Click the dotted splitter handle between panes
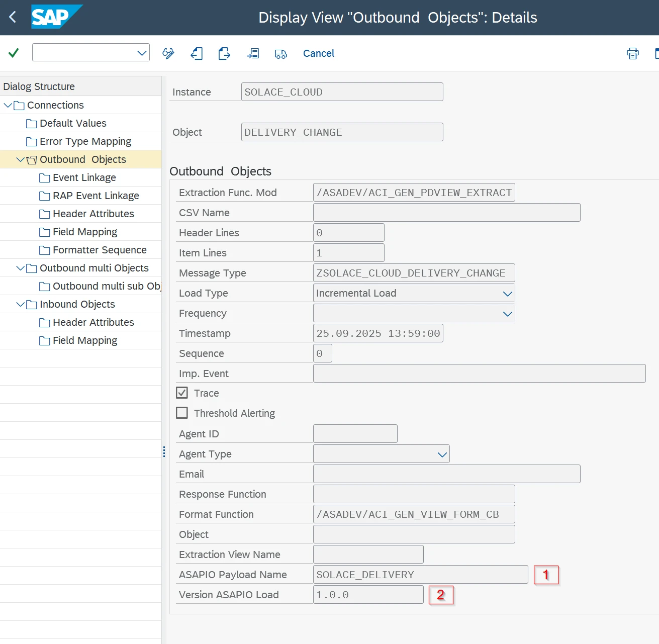The height and width of the screenshot is (644, 659). (164, 451)
